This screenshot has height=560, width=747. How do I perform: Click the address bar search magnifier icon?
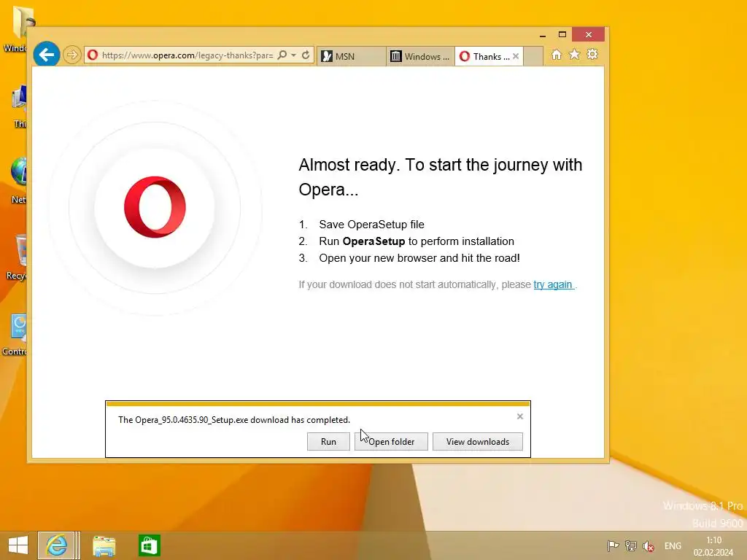[282, 55]
